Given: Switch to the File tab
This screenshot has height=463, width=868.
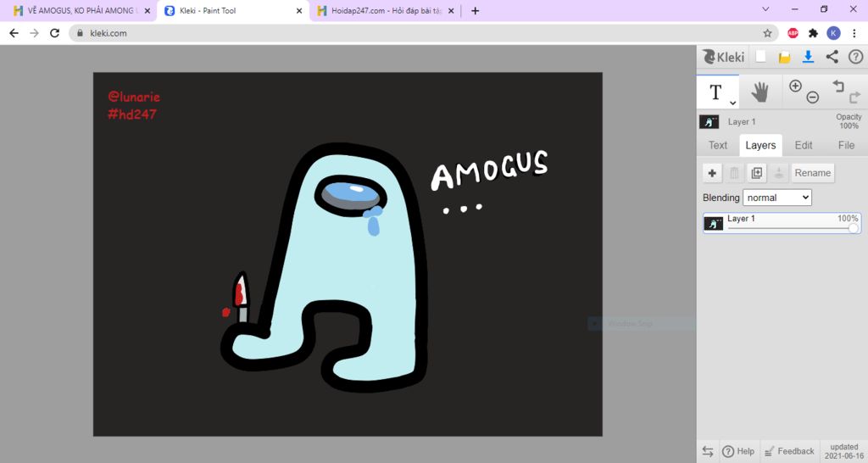Looking at the screenshot, I should coord(846,145).
